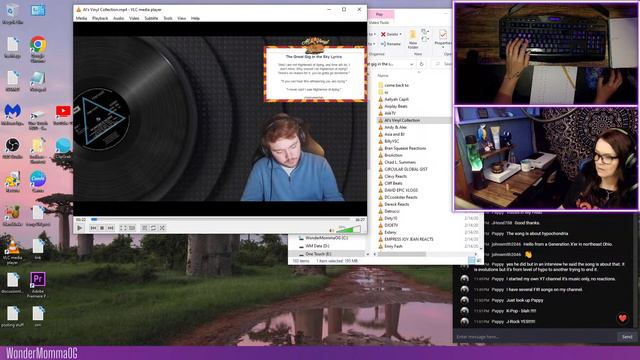
Task: Select the 'BillyVSC' file
Action: (389, 141)
